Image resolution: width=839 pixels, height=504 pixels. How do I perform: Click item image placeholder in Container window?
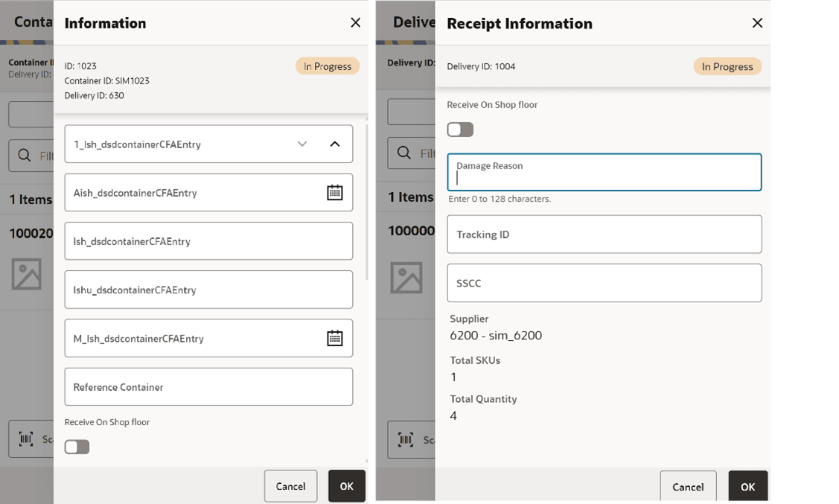[x=26, y=275]
